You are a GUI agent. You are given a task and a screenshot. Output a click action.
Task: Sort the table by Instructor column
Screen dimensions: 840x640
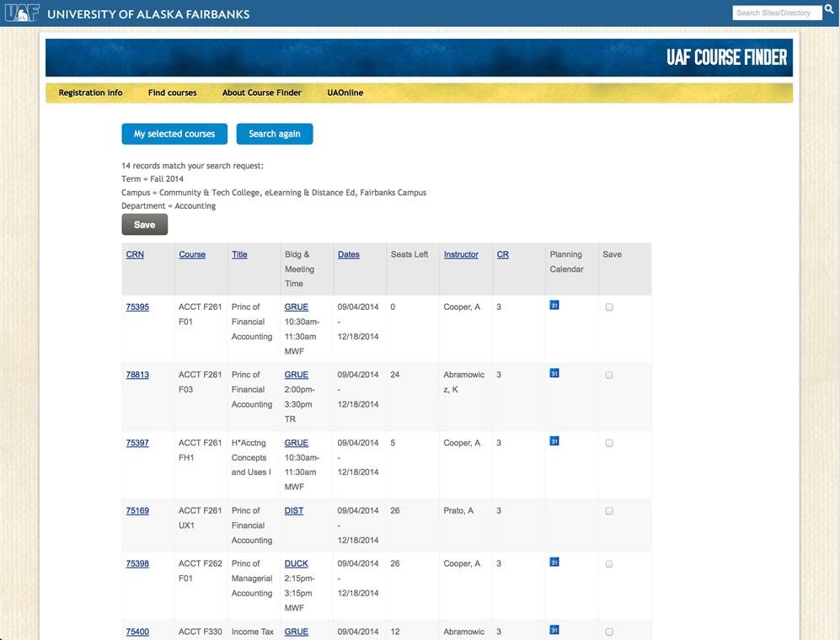(x=461, y=254)
